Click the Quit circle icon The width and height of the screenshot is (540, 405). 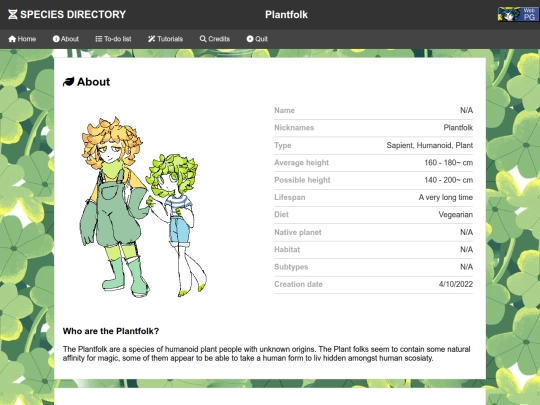(250, 39)
